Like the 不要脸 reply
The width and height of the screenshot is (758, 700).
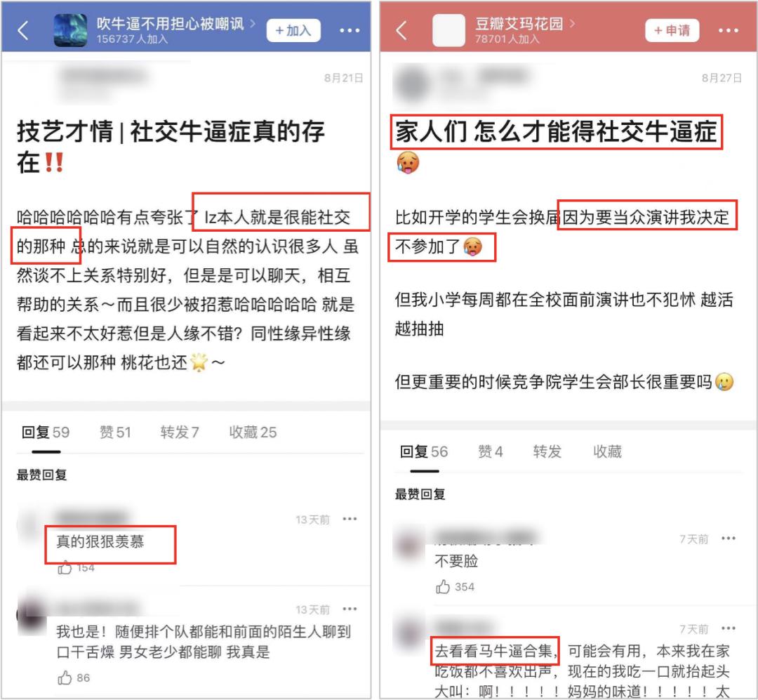443,587
